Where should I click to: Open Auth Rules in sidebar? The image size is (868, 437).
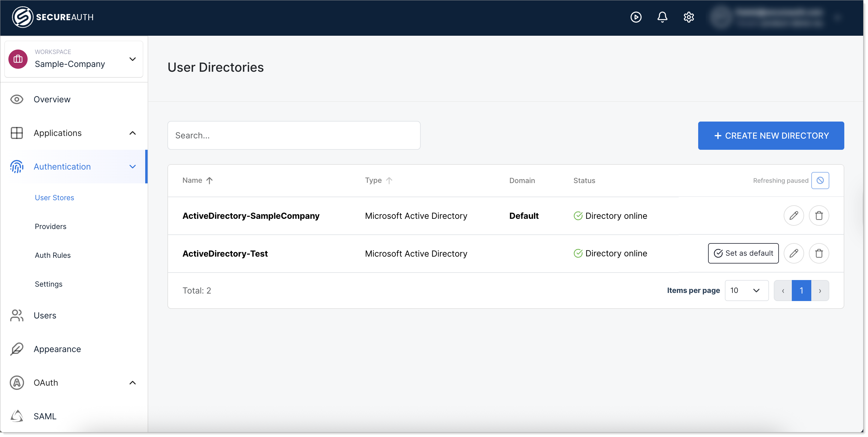point(53,255)
